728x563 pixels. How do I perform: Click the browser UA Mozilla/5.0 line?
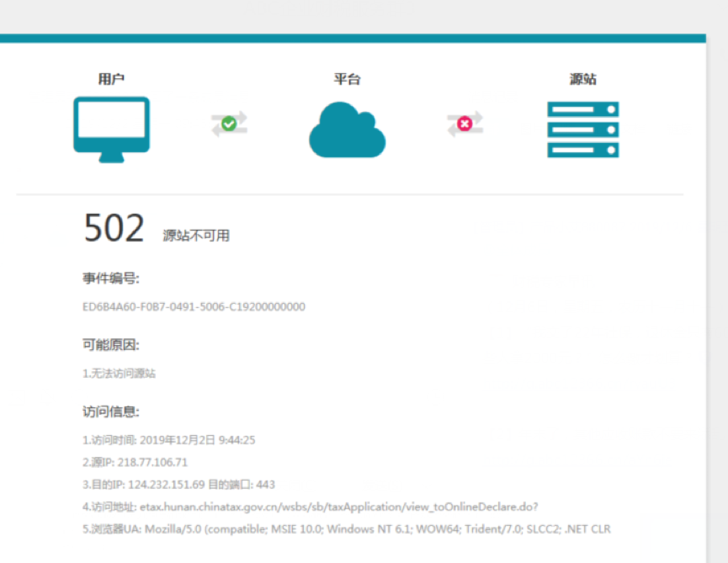[x=347, y=529]
